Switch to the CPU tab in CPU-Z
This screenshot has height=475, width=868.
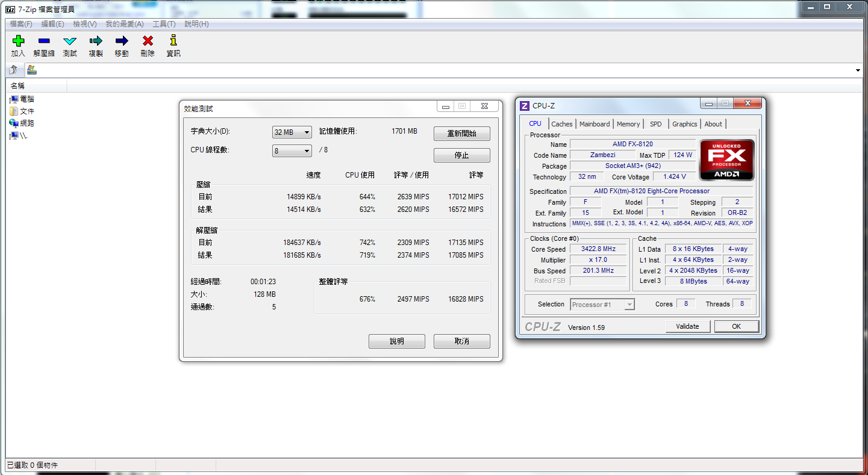535,123
